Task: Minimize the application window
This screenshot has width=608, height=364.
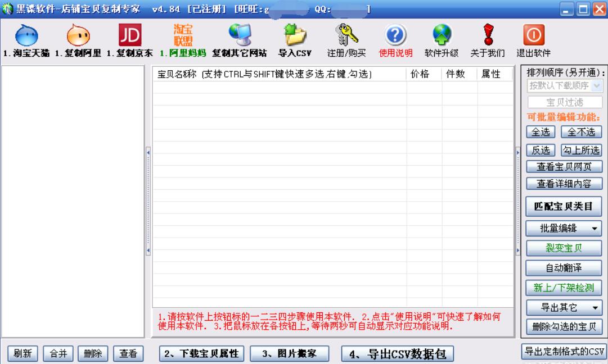Action: (x=566, y=9)
